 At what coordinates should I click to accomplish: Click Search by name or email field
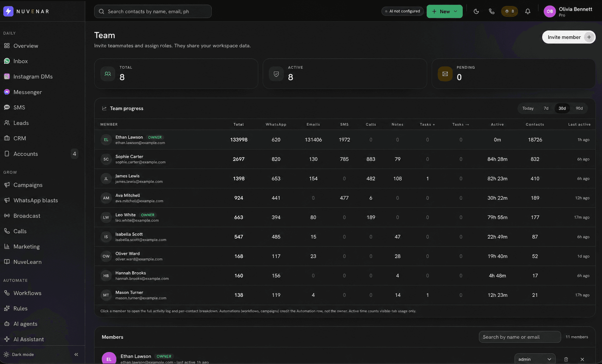click(520, 337)
